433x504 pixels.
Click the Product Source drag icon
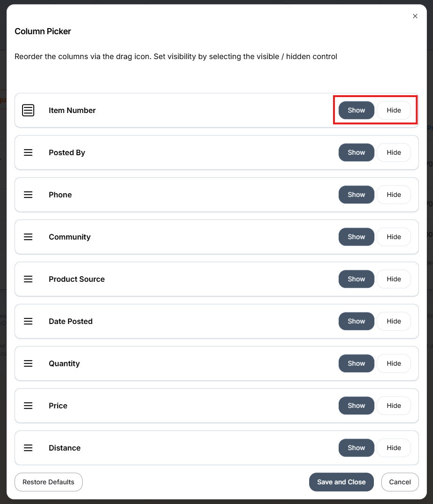tap(28, 279)
